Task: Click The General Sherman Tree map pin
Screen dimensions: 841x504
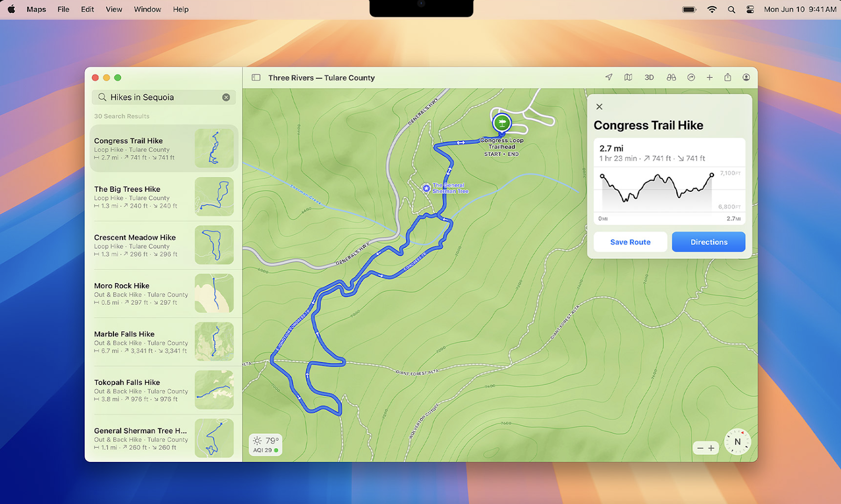Action: coord(426,188)
